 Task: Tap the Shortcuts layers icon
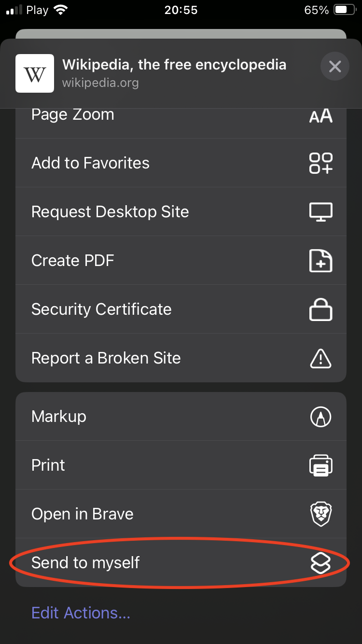click(320, 563)
